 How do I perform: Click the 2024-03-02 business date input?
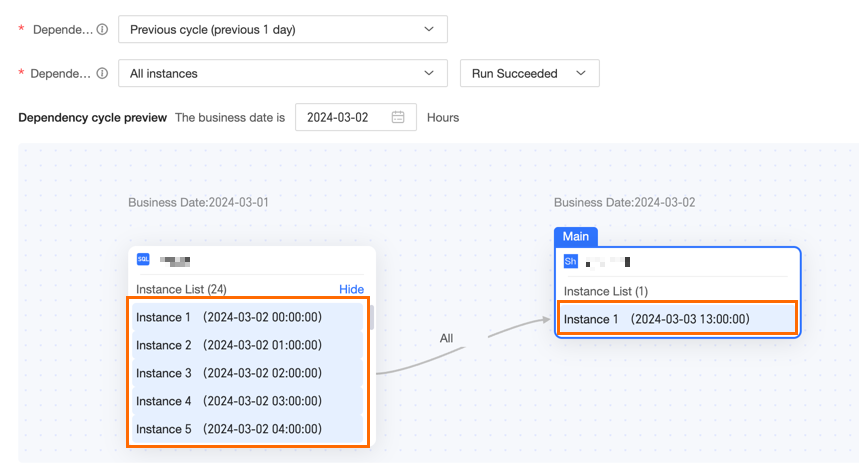coord(356,117)
